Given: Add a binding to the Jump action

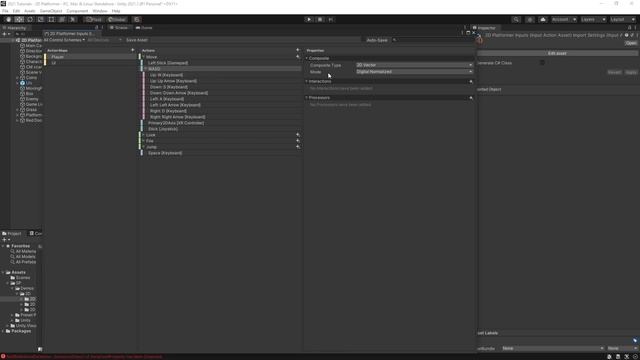Looking at the screenshot, I should point(298,147).
